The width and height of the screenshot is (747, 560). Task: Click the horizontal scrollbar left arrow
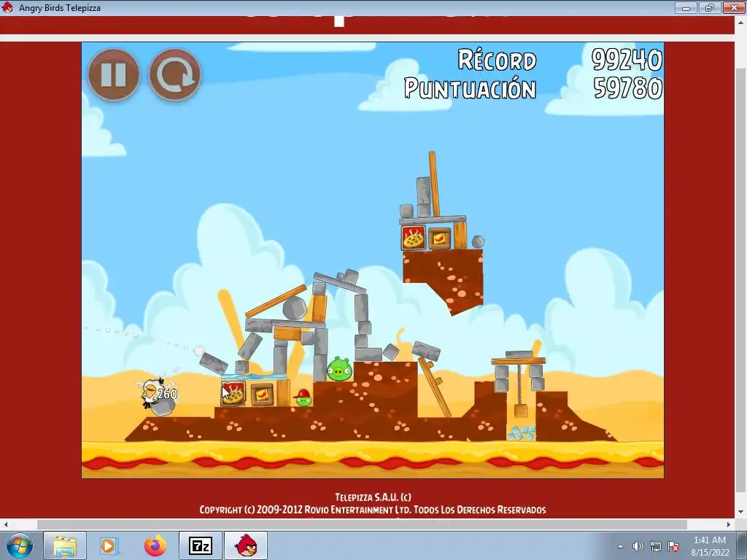coord(6,524)
